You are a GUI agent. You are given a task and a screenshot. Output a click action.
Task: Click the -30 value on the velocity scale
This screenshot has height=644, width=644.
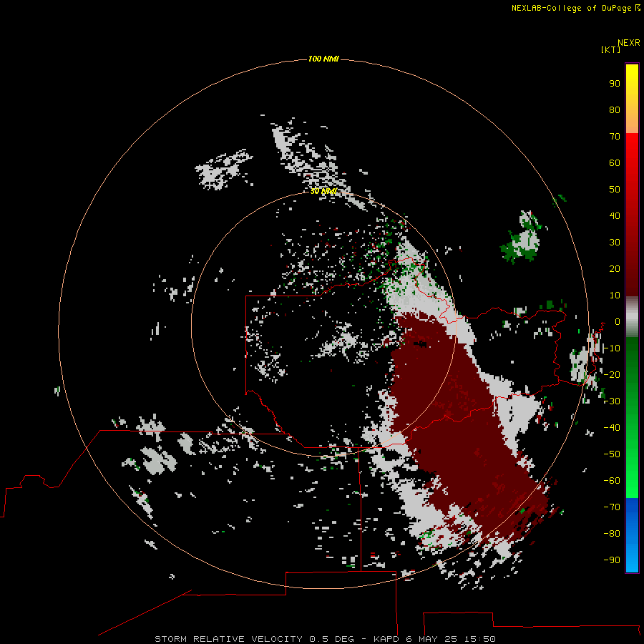pyautogui.click(x=612, y=401)
